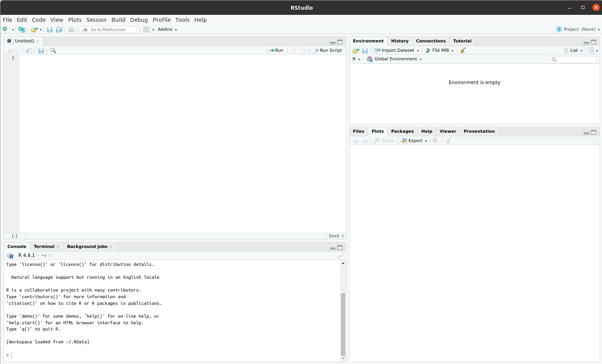Click line 1 in the editor gutter
This screenshot has width=602, height=364.
pyautogui.click(x=13, y=58)
